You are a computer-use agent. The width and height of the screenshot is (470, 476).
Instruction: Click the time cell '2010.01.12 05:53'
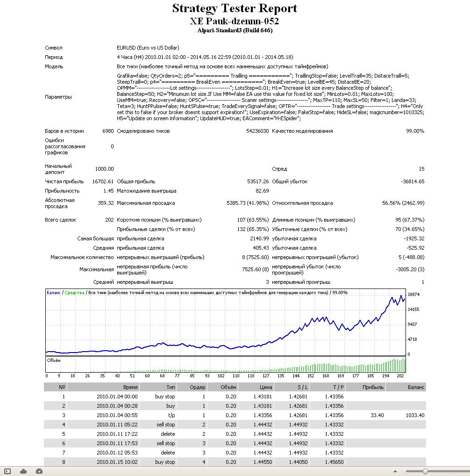117,453
